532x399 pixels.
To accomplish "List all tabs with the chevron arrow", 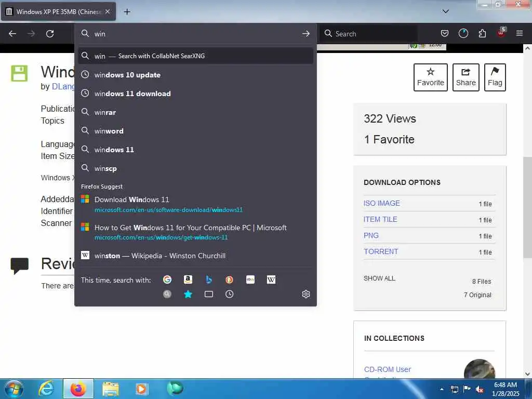I will coord(446,11).
